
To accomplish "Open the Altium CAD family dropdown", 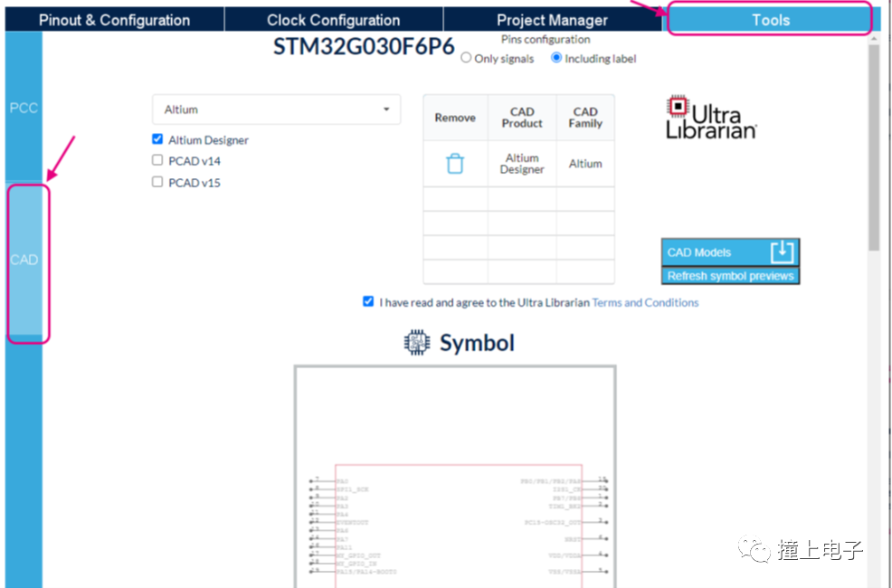I will 277,109.
